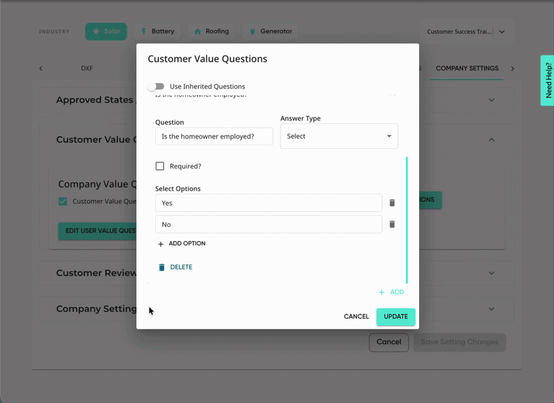Open the Customer Success Training dropdown
The height and width of the screenshot is (403, 554).
coord(466,31)
